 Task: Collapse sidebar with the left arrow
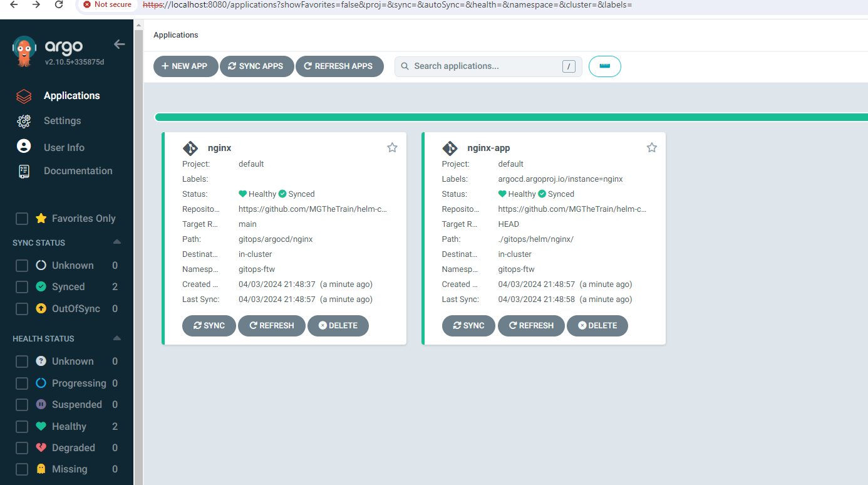[x=119, y=44]
